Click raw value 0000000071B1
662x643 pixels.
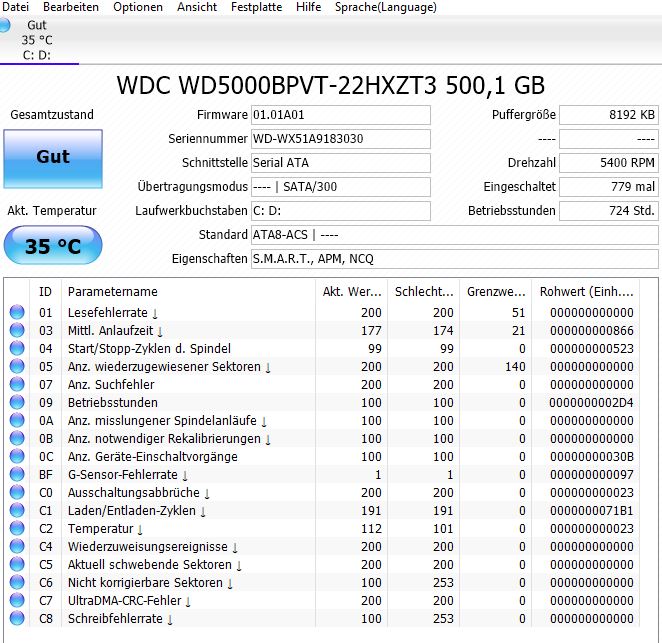click(591, 511)
